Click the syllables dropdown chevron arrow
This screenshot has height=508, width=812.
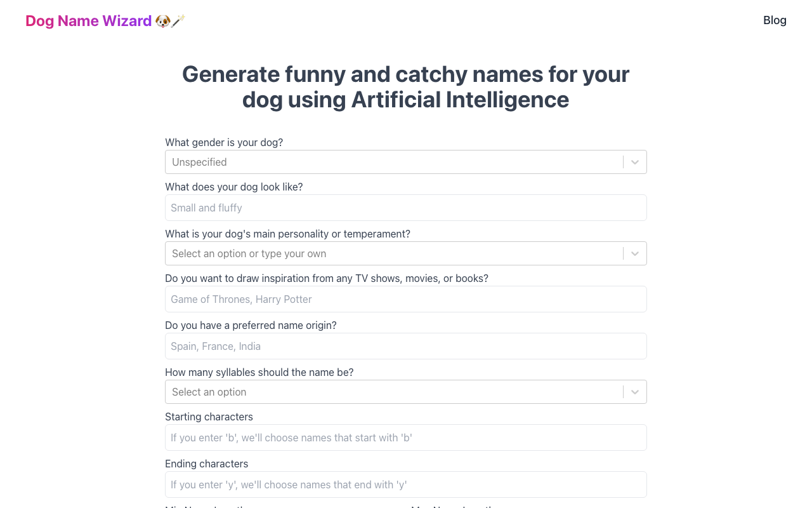tap(634, 392)
